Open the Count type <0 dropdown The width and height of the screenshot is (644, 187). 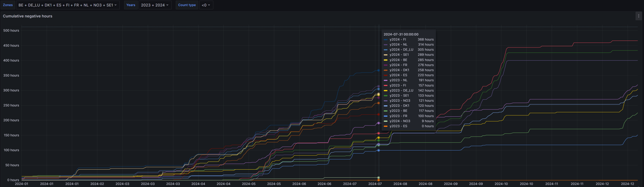coord(206,5)
